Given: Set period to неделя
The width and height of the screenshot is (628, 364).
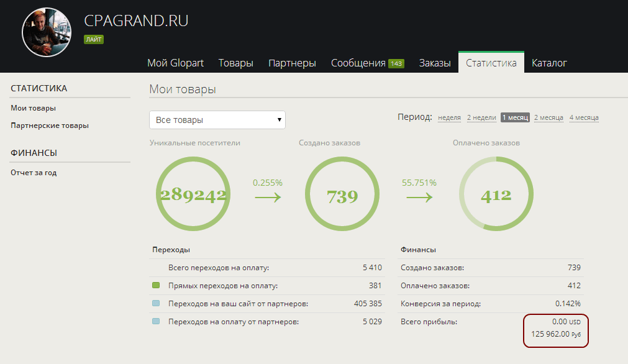Looking at the screenshot, I should (449, 117).
